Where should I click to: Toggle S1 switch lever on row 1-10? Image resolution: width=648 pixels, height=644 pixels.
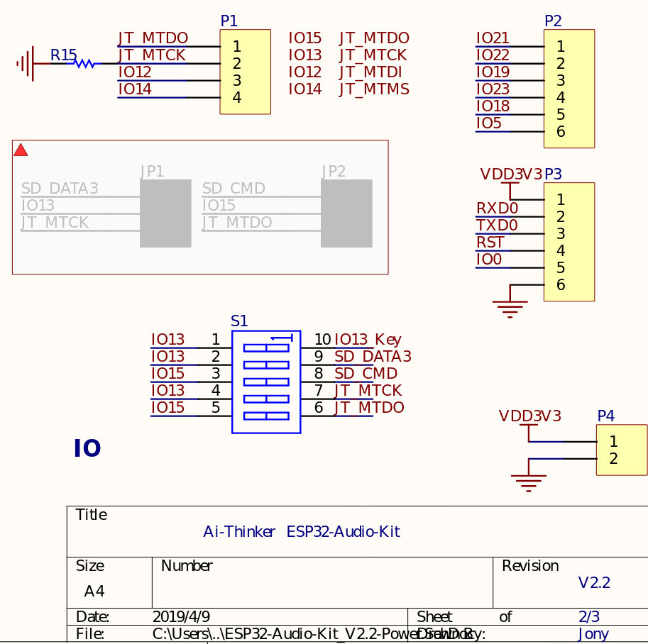266,348
